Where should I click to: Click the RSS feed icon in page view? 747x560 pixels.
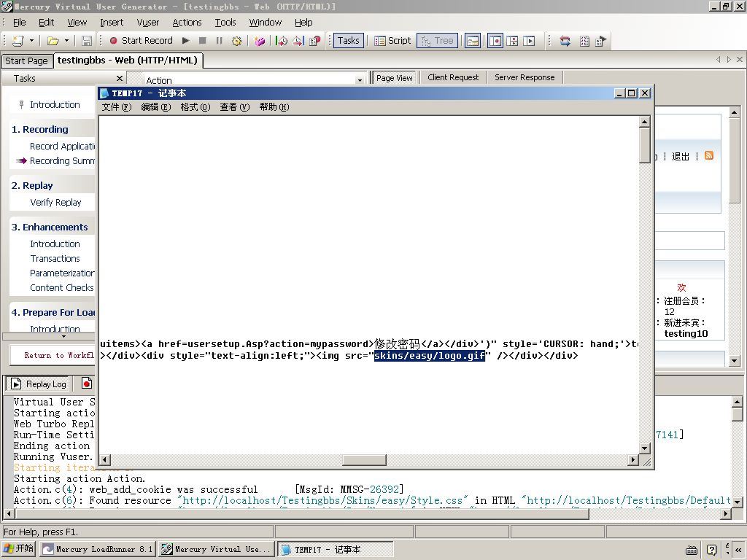709,156
